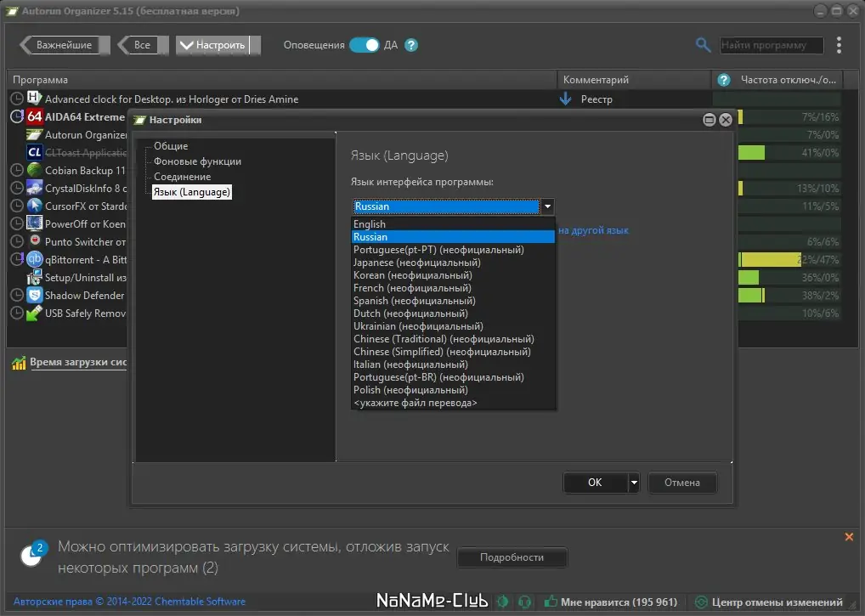Click the CLToast Application icon
The height and width of the screenshot is (616, 865).
[34, 152]
